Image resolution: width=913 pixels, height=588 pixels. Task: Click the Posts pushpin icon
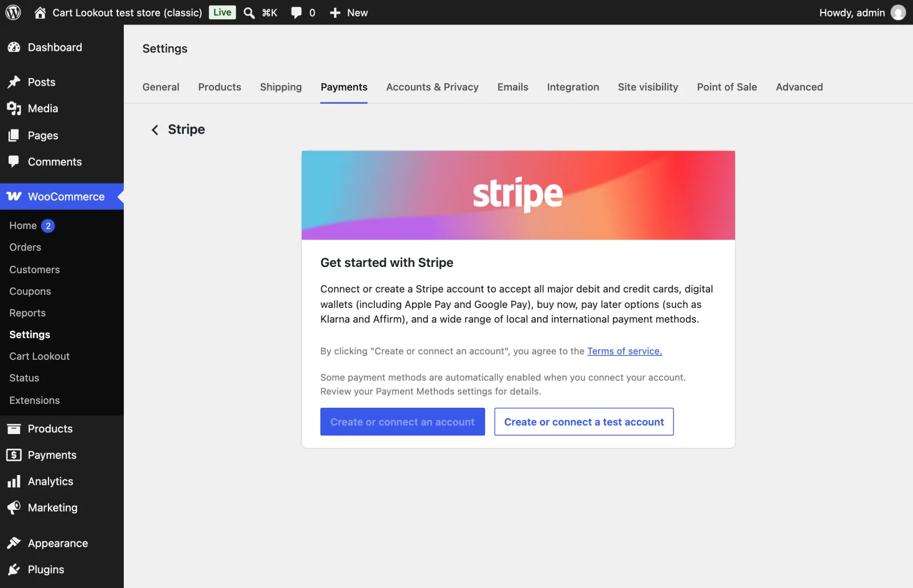tap(14, 82)
